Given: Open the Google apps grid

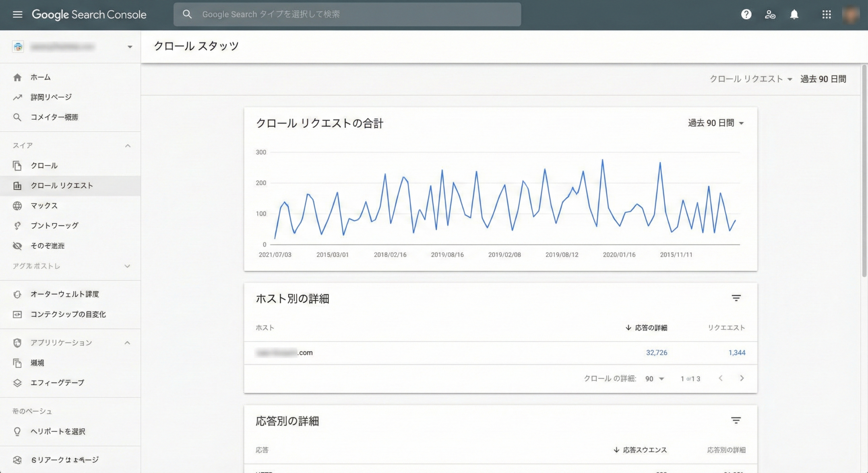Looking at the screenshot, I should [x=826, y=14].
